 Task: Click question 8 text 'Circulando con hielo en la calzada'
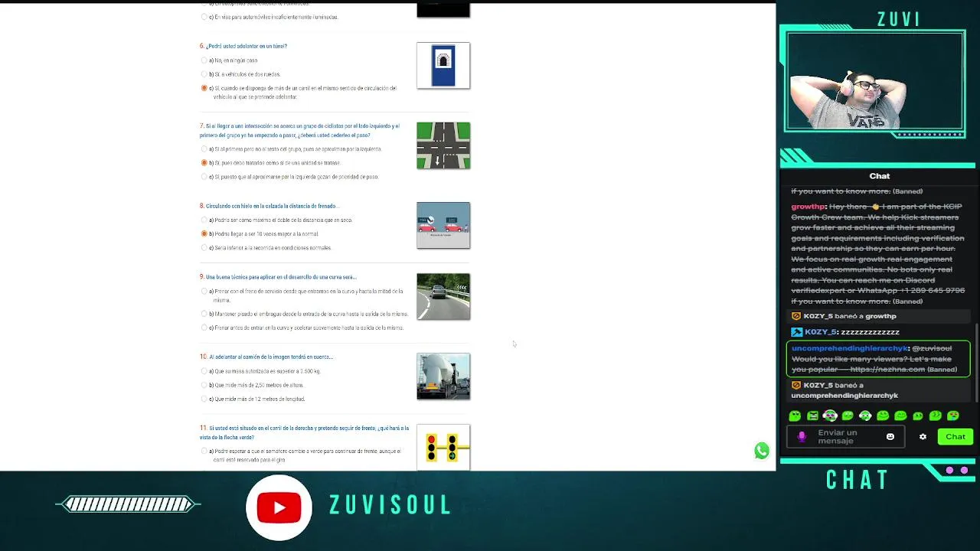(271, 206)
